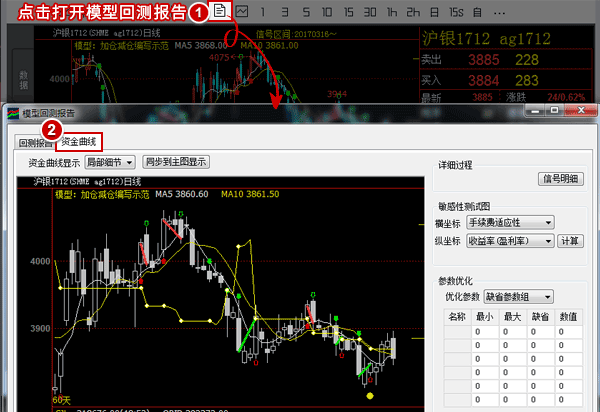The image size is (600, 412).
Task: Click the custom period 自 button
Action: point(477,12)
